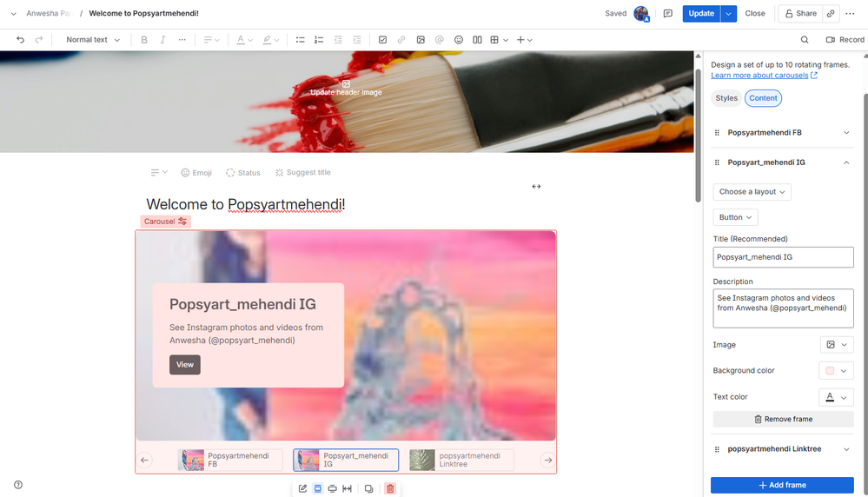Screen dimensions: 868x497
Task: Edit the carousel with pencil icon
Action: pos(303,488)
